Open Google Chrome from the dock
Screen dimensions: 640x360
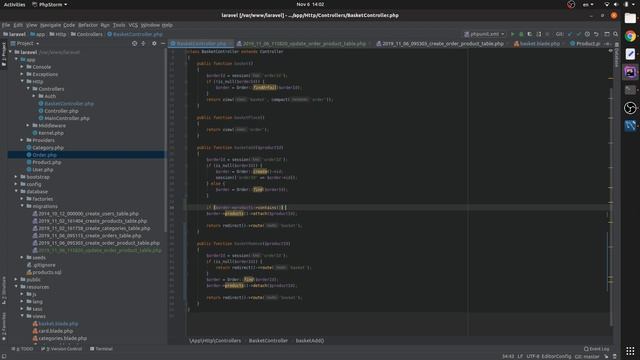(x=630, y=36)
